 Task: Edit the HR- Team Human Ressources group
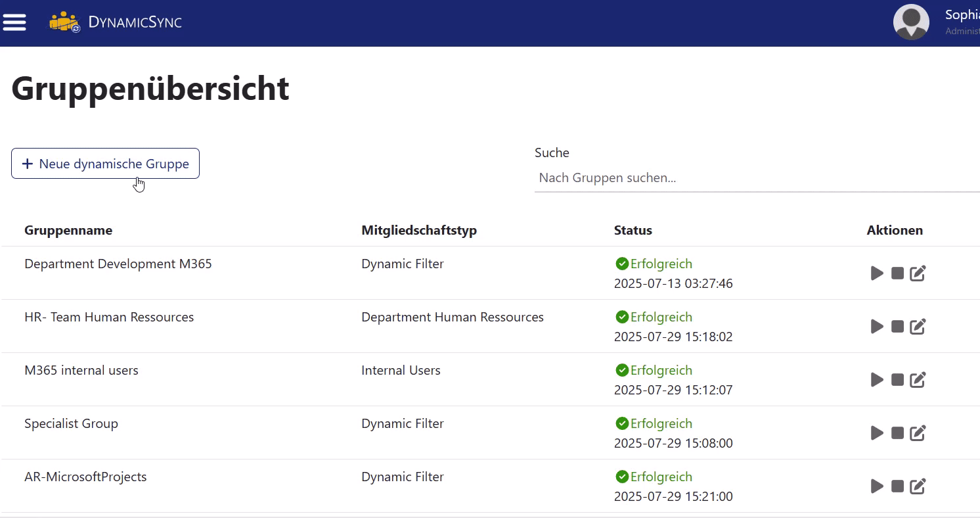pyautogui.click(x=918, y=326)
